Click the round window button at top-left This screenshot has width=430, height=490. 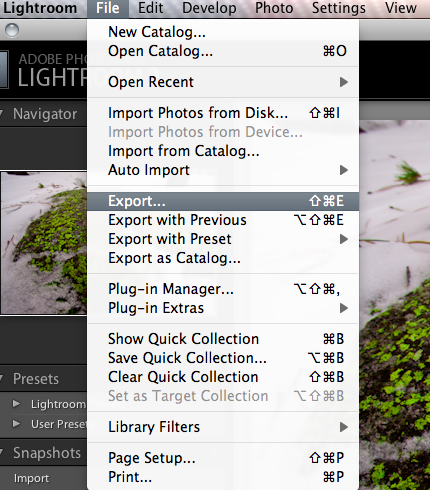12,30
